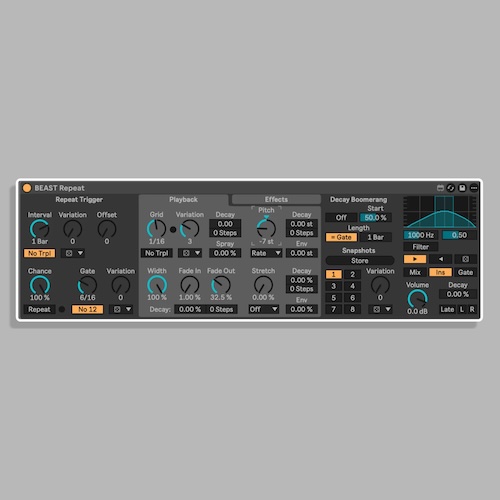Click the leftmost icon of the title bar group
The width and height of the screenshot is (500, 500).
pos(440,188)
